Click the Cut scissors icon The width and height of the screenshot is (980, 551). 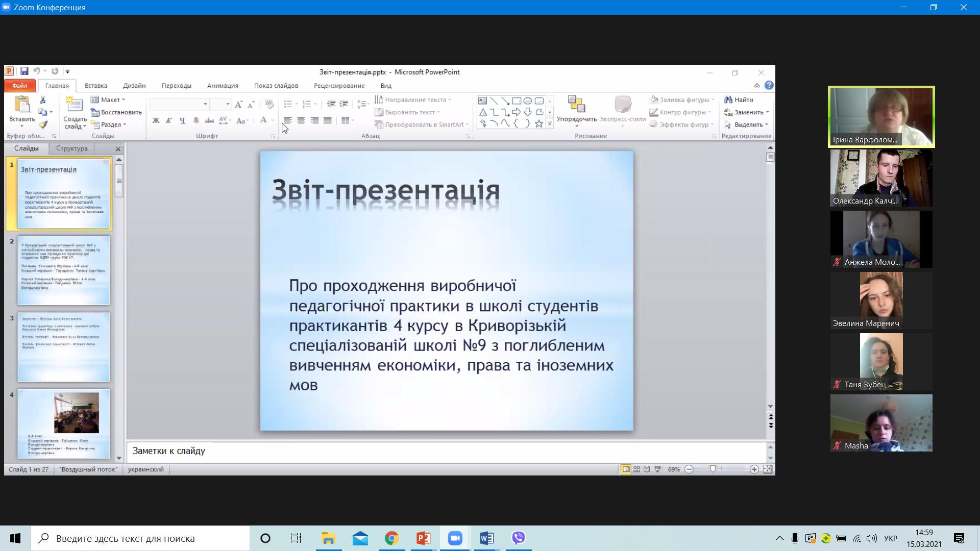coord(43,100)
